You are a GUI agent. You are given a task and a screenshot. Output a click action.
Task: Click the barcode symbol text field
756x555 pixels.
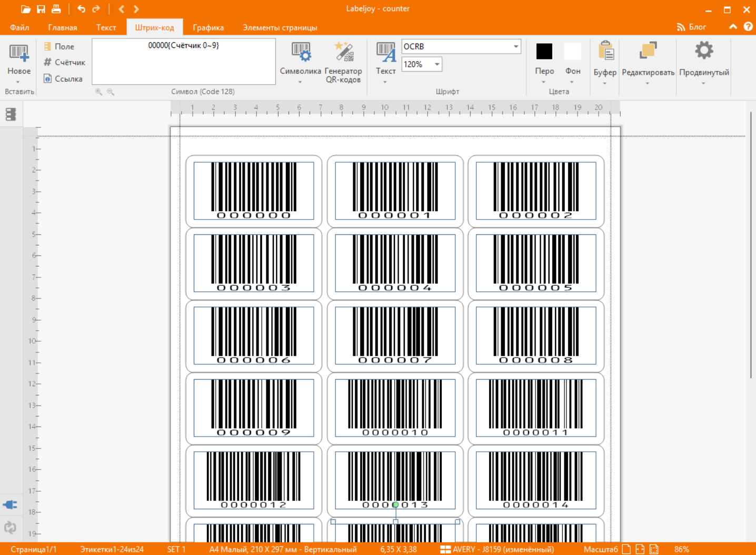click(184, 61)
